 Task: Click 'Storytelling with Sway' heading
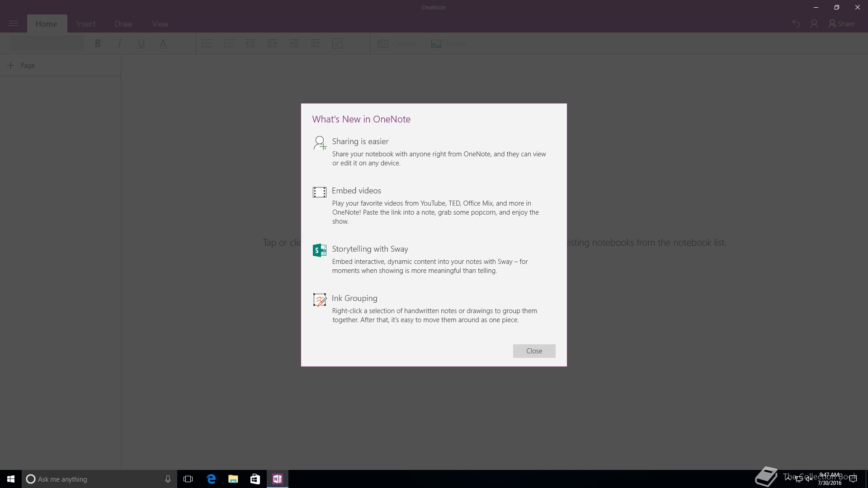click(370, 249)
